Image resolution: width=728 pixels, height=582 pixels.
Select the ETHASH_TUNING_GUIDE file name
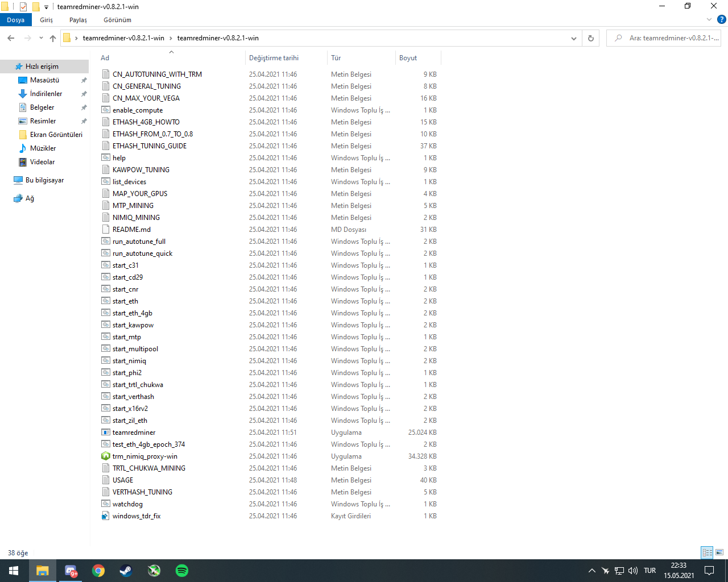pyautogui.click(x=150, y=145)
